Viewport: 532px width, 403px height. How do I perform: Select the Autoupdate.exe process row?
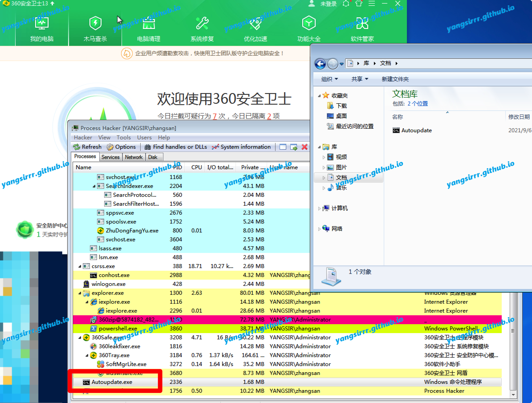[112, 382]
